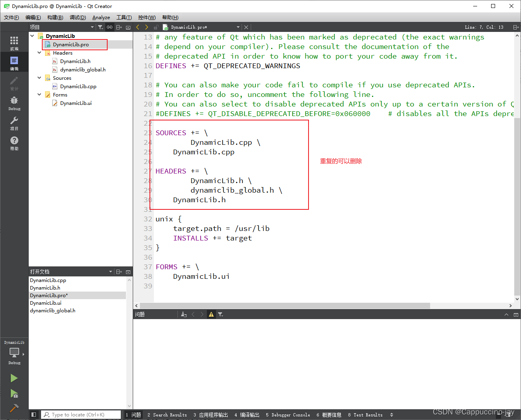Collapse the DynamicLib project root
The height and width of the screenshot is (420, 521).
click(32, 36)
